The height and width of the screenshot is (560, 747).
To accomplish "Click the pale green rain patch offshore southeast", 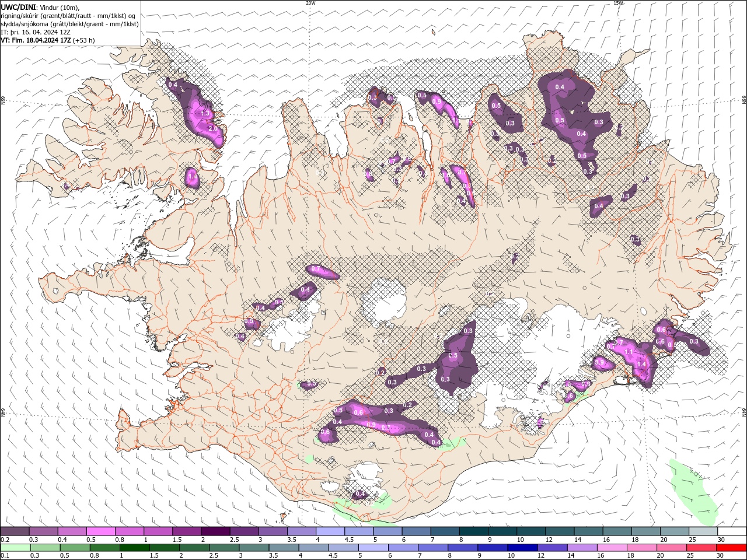I will pyautogui.click(x=694, y=491).
